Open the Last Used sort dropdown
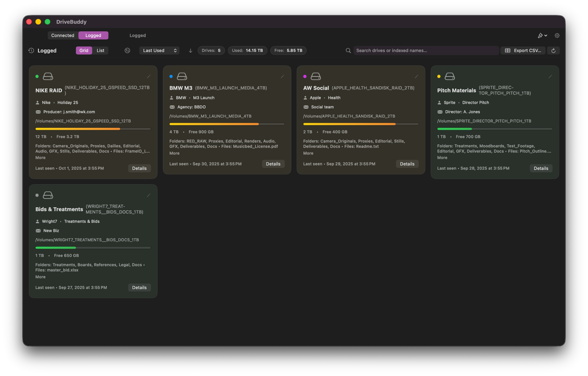 coord(160,51)
